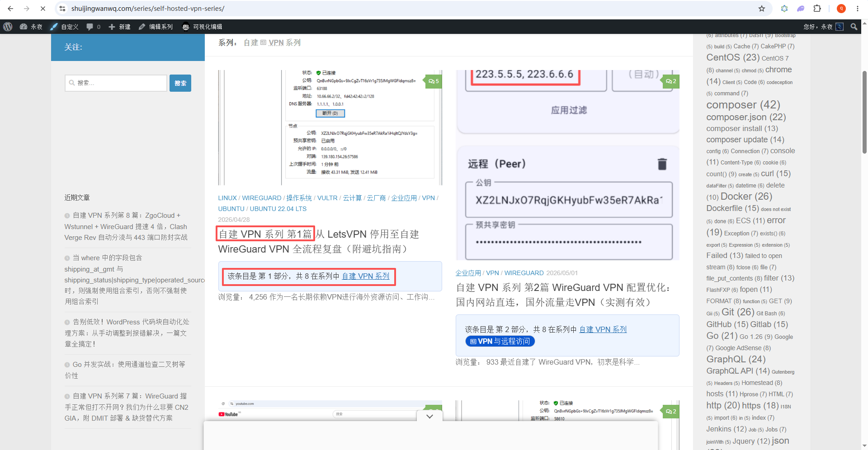The image size is (868, 450).
Task: Open the GraphQL (24) tag
Action: (736, 359)
